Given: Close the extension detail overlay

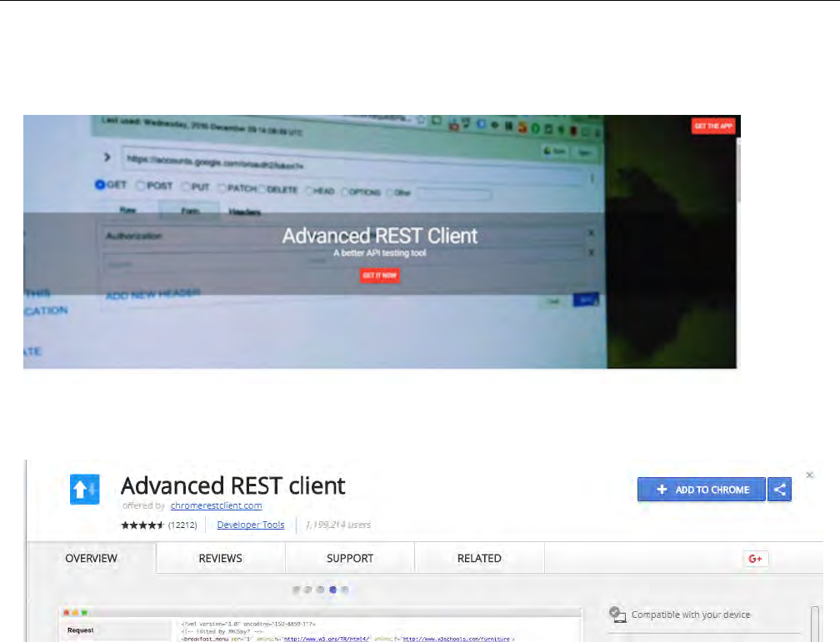Looking at the screenshot, I should 809,475.
